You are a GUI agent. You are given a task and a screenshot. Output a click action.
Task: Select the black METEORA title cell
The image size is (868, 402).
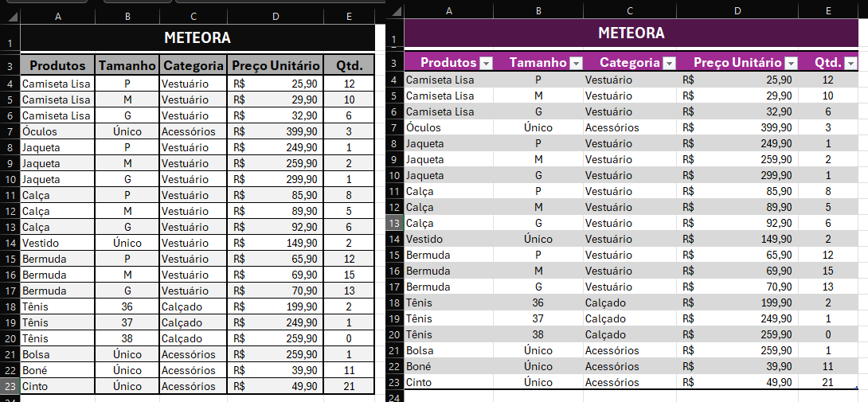pyautogui.click(x=197, y=37)
